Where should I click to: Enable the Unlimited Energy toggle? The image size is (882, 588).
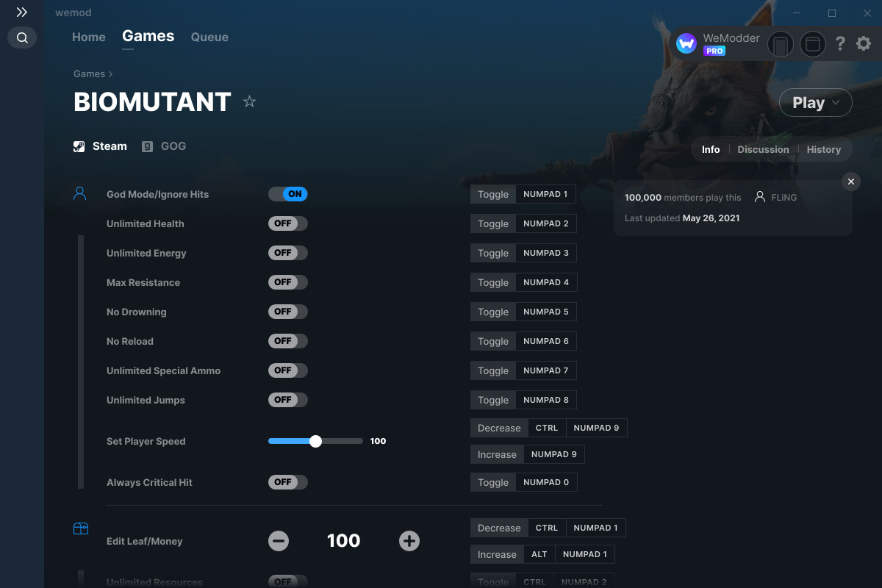coord(288,253)
